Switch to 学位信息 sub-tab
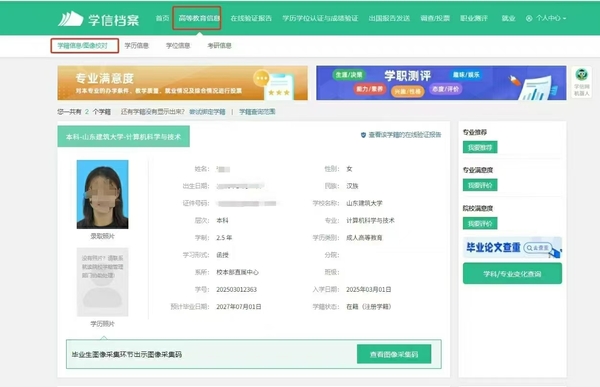This screenshot has height=387, width=600. click(x=178, y=46)
